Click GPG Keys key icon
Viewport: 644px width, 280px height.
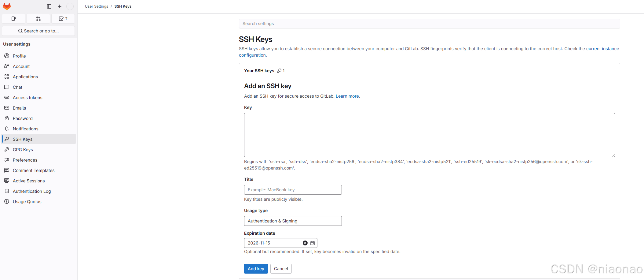(x=7, y=149)
